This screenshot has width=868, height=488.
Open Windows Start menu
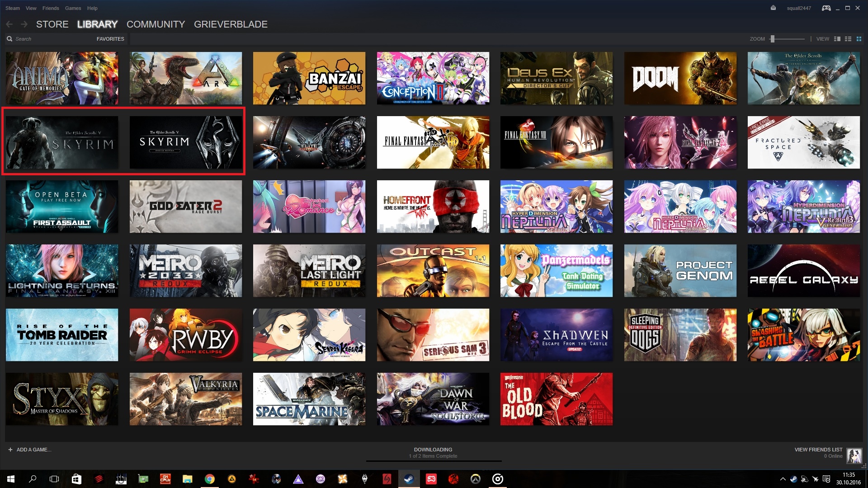click(11, 479)
